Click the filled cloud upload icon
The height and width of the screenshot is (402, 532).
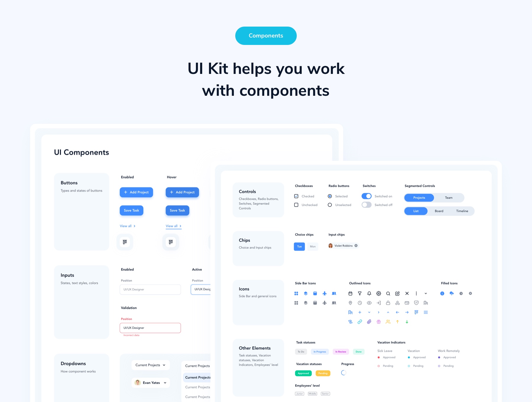point(452,294)
